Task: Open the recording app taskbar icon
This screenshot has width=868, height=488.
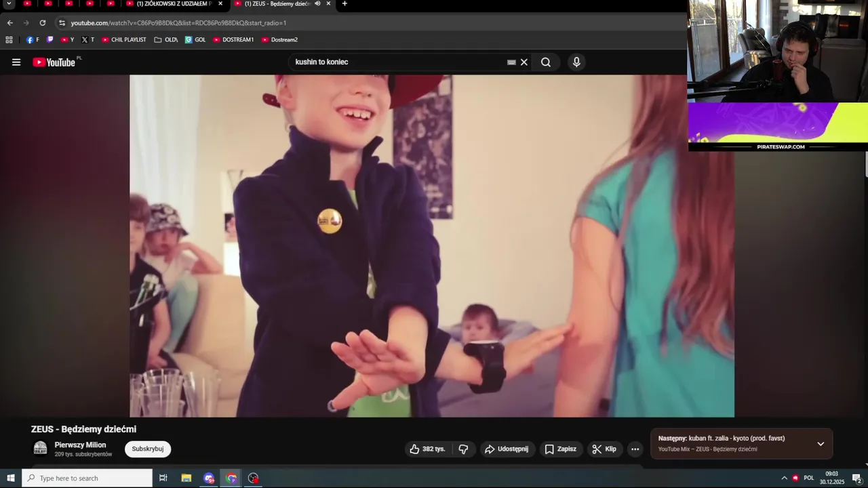Action: [254, 479]
